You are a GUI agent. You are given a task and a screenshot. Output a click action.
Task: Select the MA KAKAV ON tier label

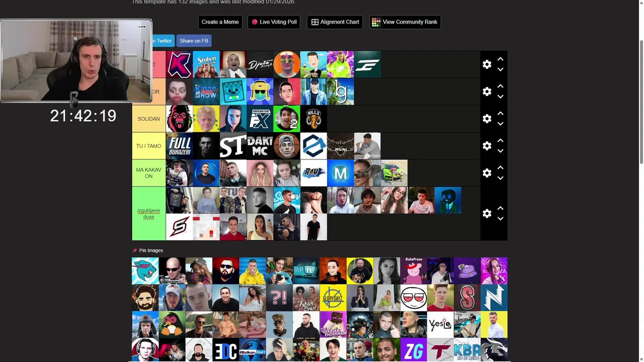tap(148, 173)
